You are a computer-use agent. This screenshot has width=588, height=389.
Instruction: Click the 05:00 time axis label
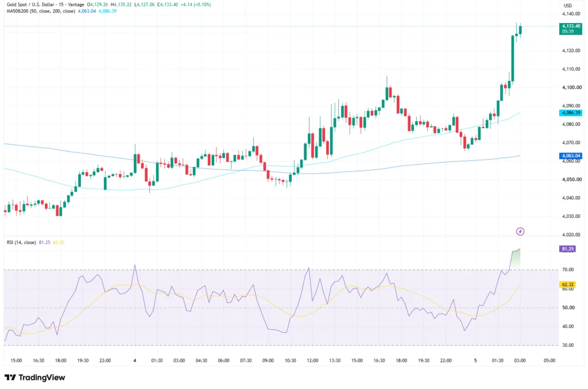550,360
